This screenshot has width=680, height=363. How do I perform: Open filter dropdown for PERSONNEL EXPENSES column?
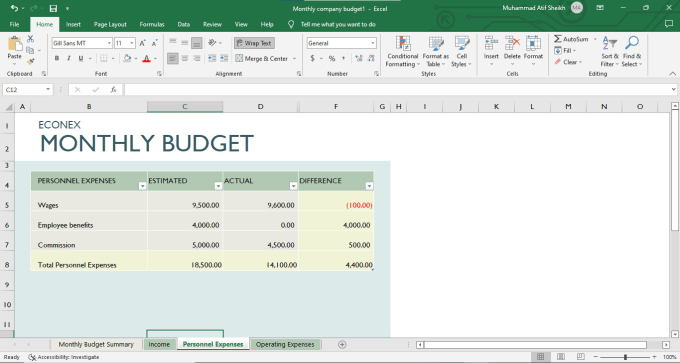point(142,186)
